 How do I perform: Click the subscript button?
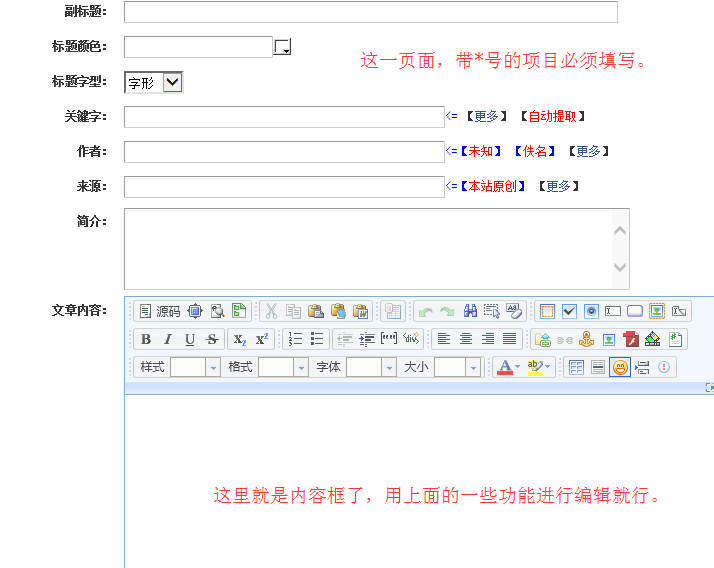point(240,339)
